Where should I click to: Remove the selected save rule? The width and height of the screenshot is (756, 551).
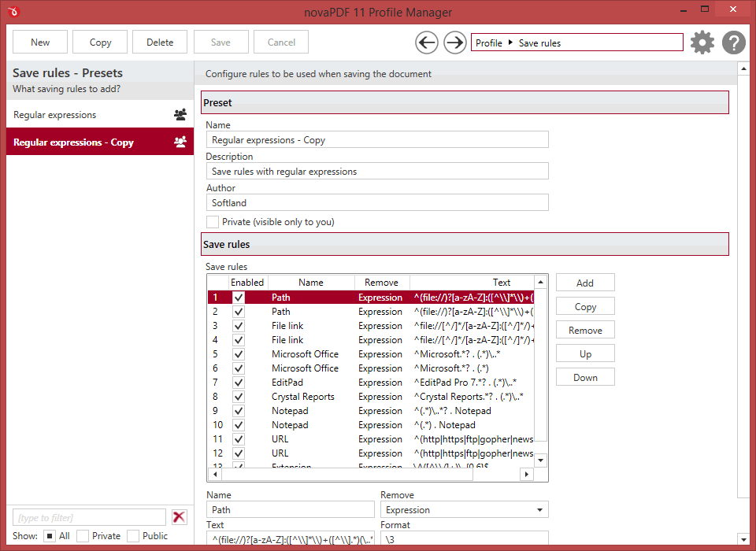(x=585, y=331)
